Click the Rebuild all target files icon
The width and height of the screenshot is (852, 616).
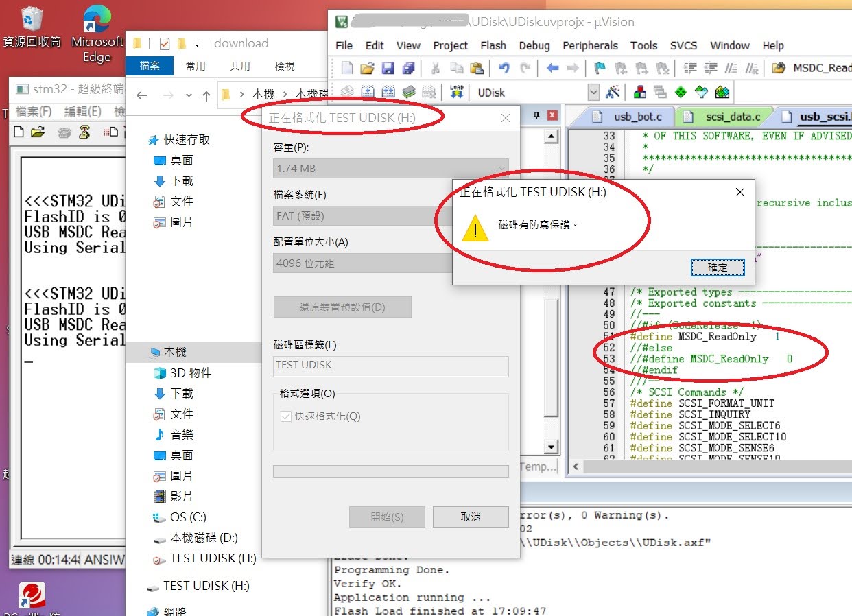pos(388,92)
